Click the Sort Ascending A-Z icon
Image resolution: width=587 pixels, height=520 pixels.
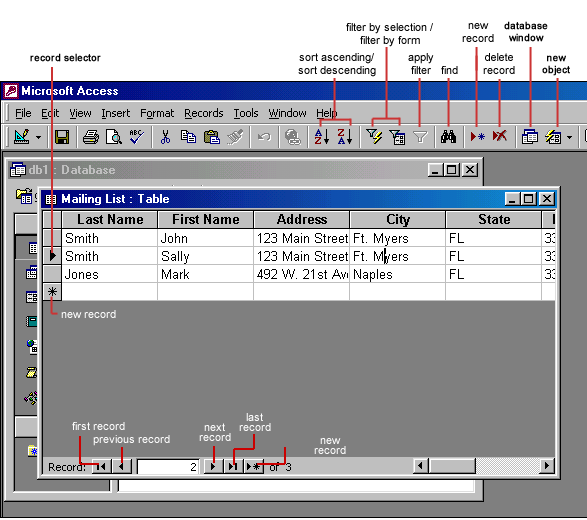(322, 137)
